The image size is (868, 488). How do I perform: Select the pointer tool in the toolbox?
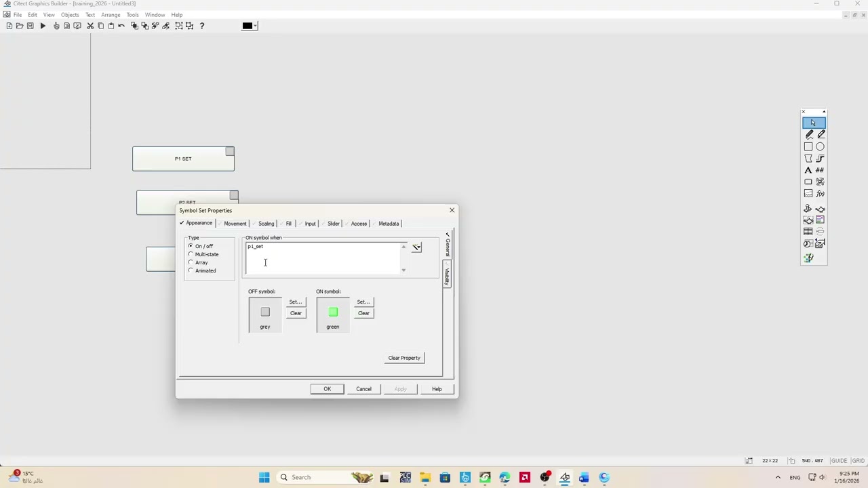pos(814,123)
